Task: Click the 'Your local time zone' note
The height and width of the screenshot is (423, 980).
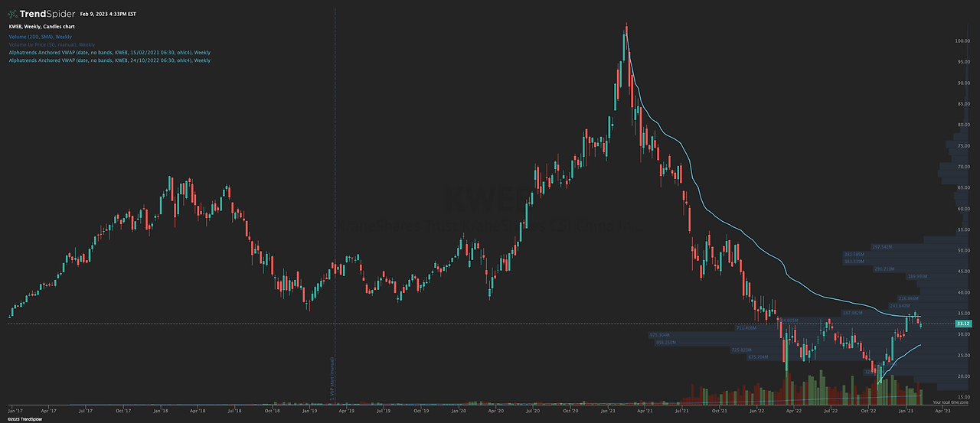Action: [949, 402]
